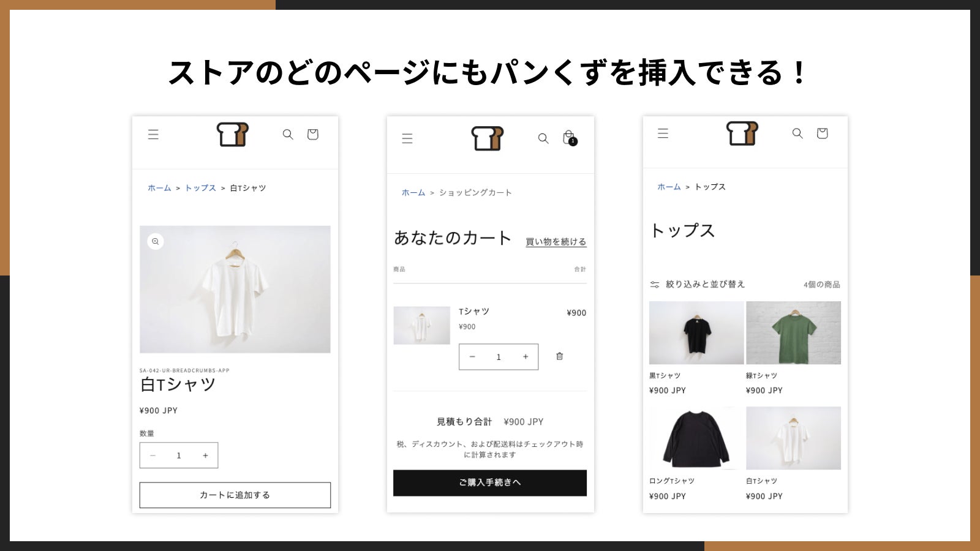Open hamburger menu on white T-shirt product page
This screenshot has height=551, width=980.
click(153, 134)
